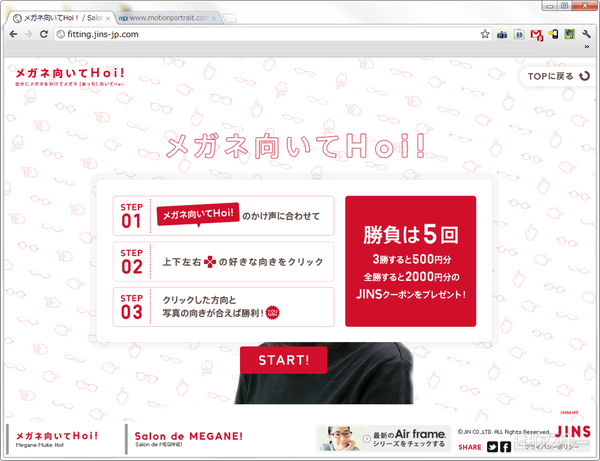Viewport: 600px width, 461px height.
Task: Click the red 勝負は5回 coupon panel
Action: coord(411,261)
